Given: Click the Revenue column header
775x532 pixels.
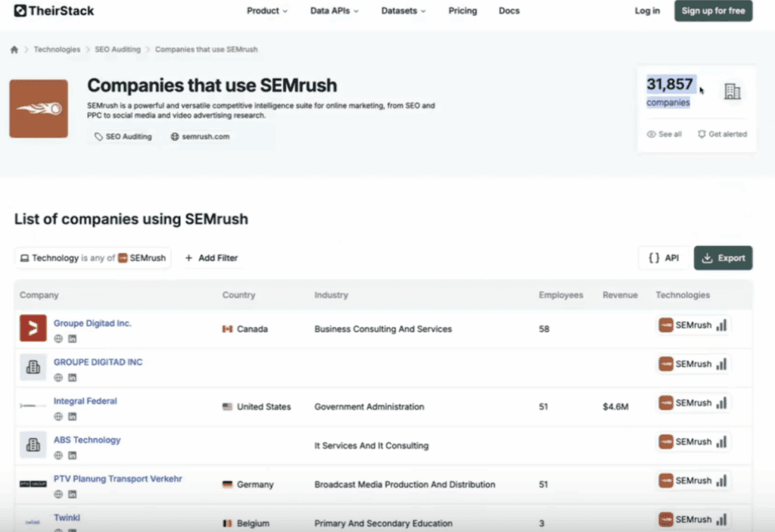Looking at the screenshot, I should coord(620,295).
